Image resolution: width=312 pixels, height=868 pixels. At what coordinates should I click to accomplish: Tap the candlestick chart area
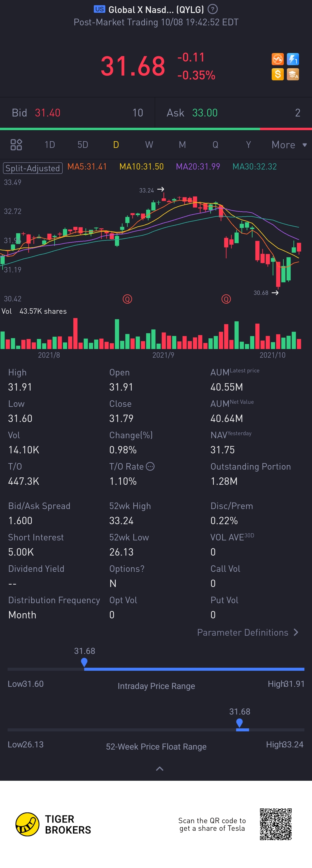[x=156, y=240]
